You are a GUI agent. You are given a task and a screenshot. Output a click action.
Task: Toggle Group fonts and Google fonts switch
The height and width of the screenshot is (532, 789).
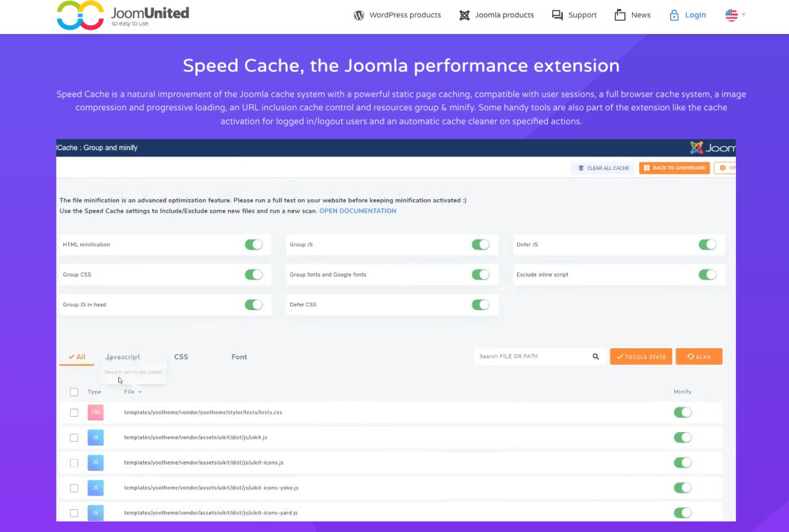[481, 274]
